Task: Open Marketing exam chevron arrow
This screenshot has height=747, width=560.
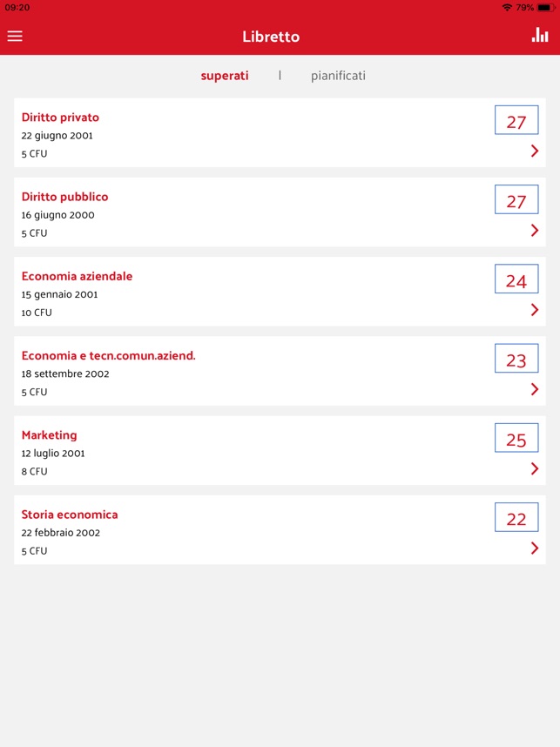Action: tap(535, 468)
